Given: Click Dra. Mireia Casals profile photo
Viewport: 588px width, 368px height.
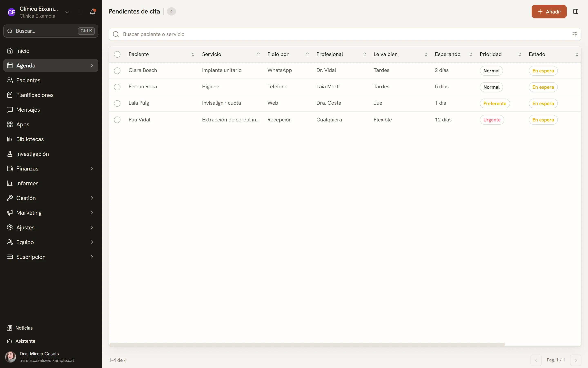Looking at the screenshot, I should click(x=11, y=357).
